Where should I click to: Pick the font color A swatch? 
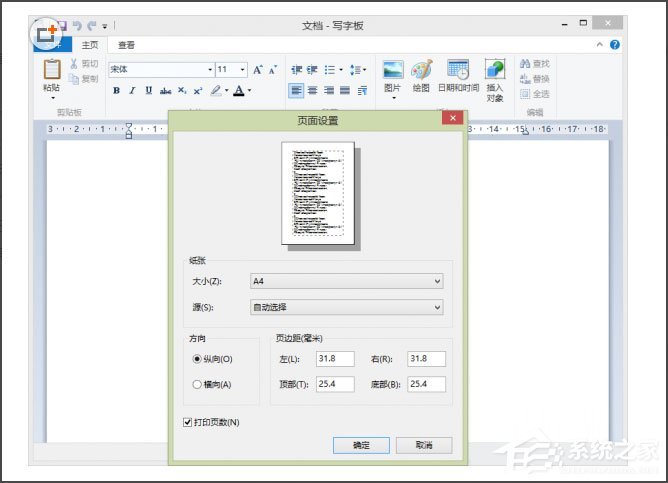pyautogui.click(x=238, y=90)
